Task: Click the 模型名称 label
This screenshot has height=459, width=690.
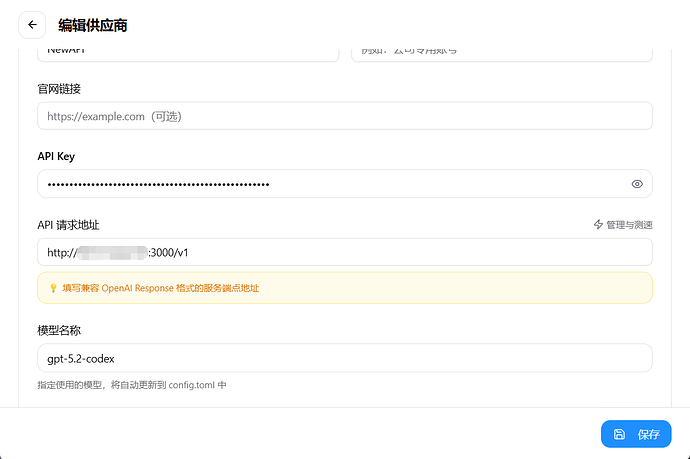Action: point(59,330)
